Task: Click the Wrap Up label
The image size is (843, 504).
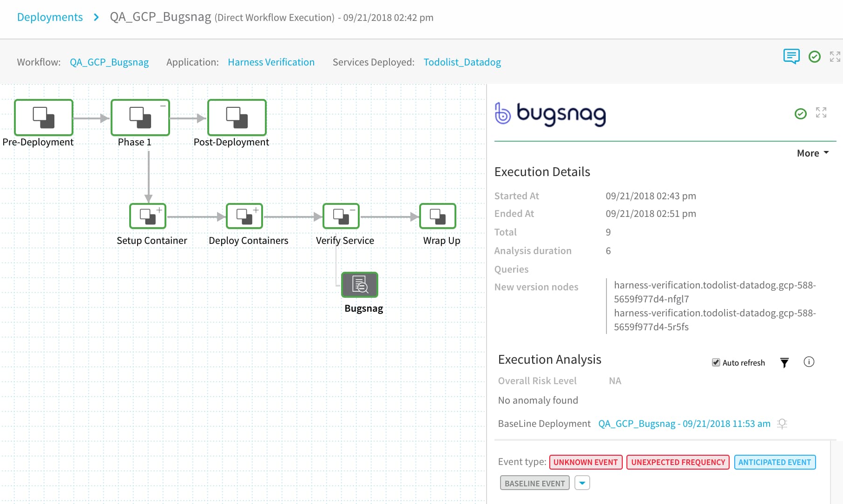Action: click(x=441, y=241)
